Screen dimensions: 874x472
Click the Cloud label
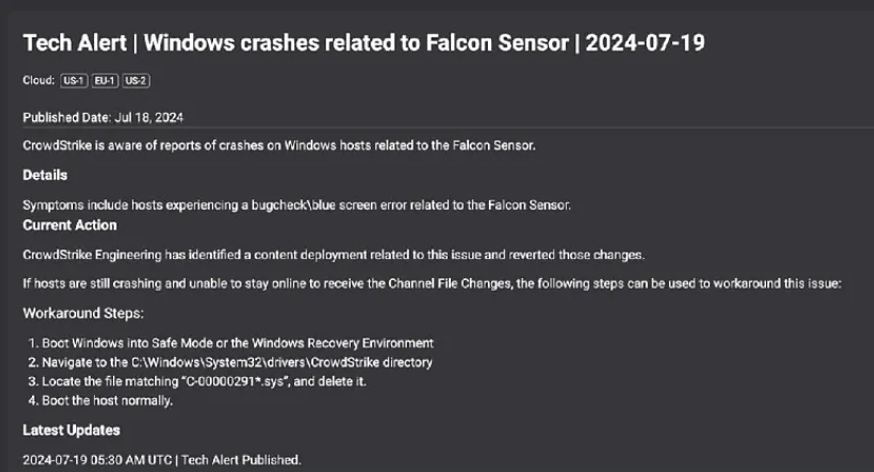point(38,80)
